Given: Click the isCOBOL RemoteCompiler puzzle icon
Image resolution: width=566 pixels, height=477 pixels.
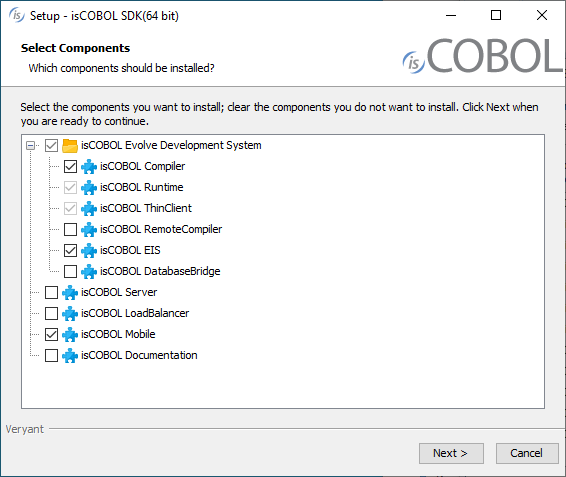Looking at the screenshot, I should click(89, 229).
